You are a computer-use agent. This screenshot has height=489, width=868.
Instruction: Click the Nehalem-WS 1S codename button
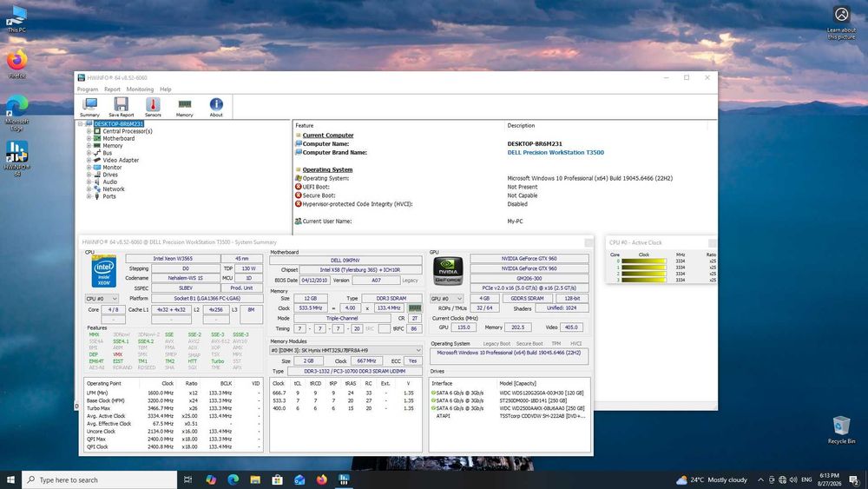coord(186,278)
